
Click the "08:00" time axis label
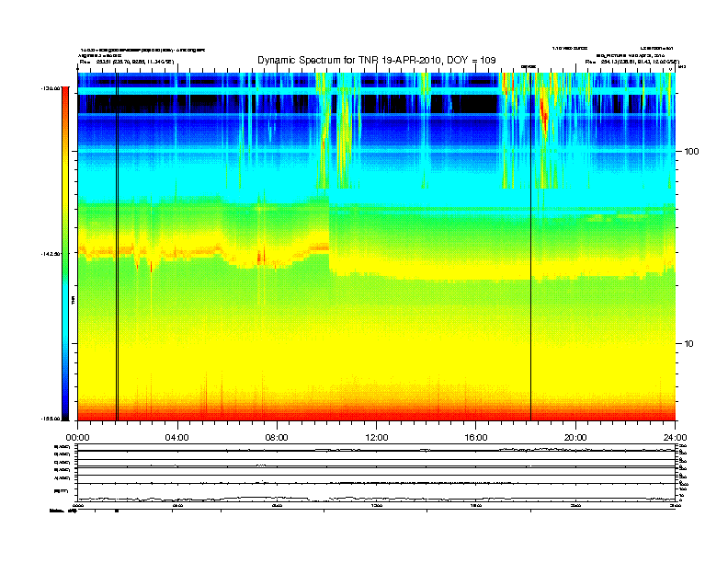pos(277,438)
